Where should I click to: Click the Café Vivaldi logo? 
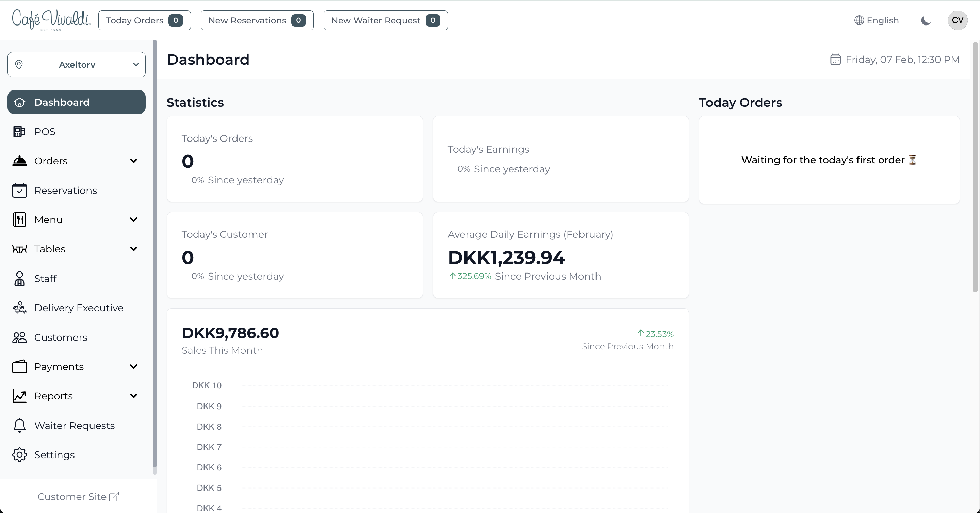51,20
